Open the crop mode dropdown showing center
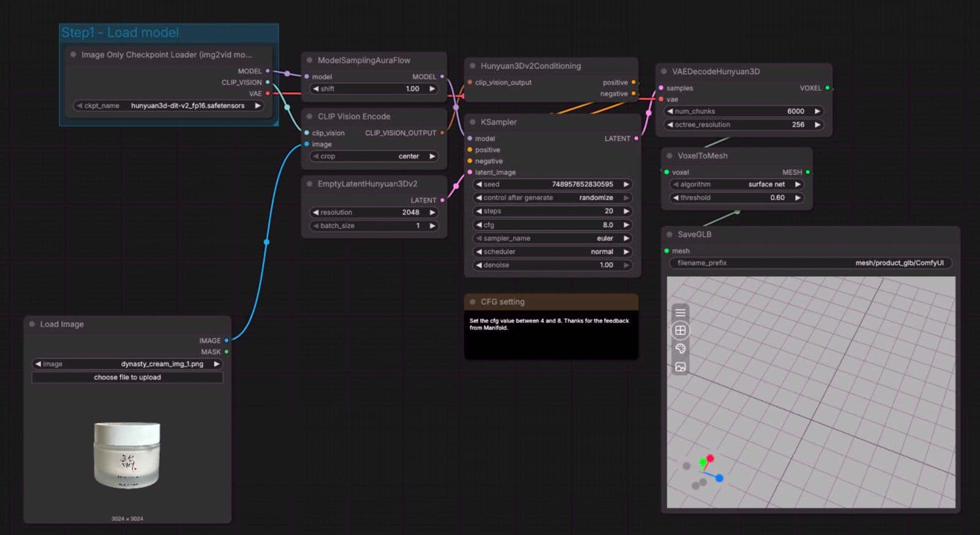 click(373, 156)
